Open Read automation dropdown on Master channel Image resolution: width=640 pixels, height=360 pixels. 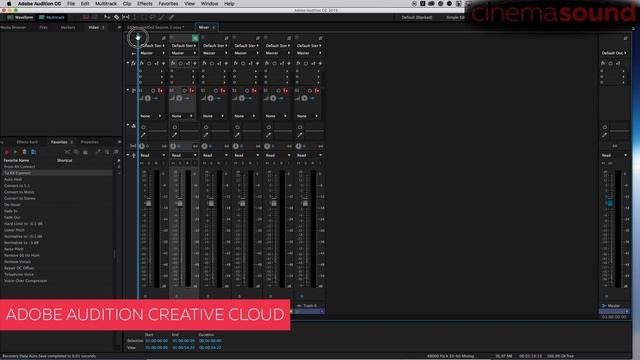[614, 155]
